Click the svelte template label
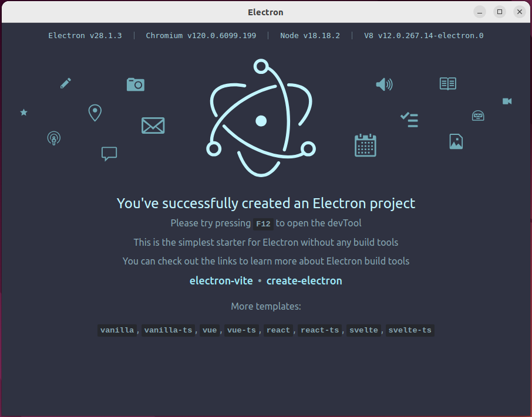The width and height of the screenshot is (532, 417). pos(363,330)
